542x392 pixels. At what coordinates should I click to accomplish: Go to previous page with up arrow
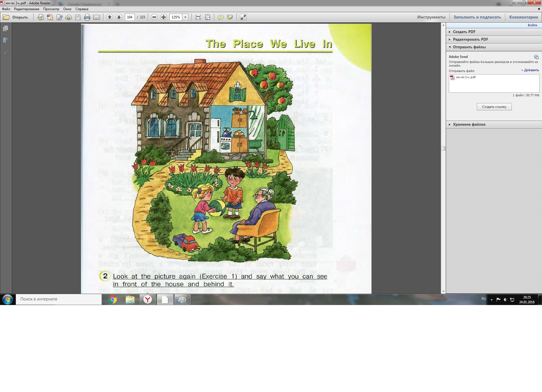point(110,17)
